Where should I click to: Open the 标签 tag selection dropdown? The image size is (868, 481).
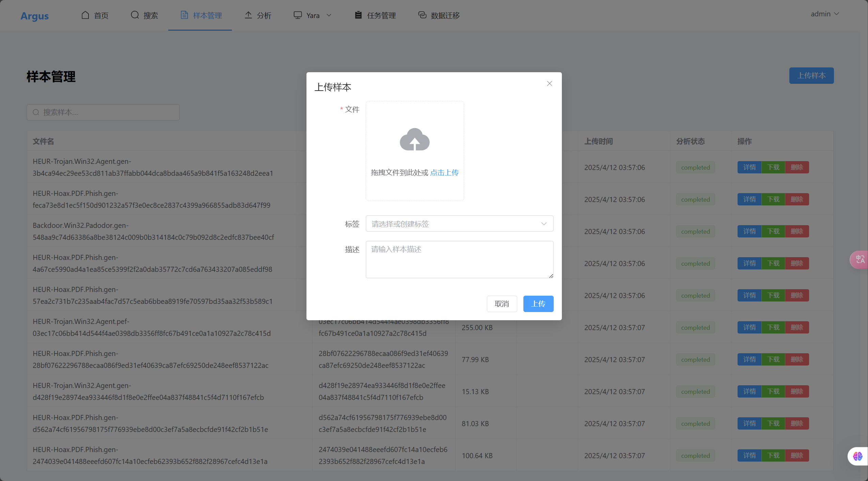[459, 224]
